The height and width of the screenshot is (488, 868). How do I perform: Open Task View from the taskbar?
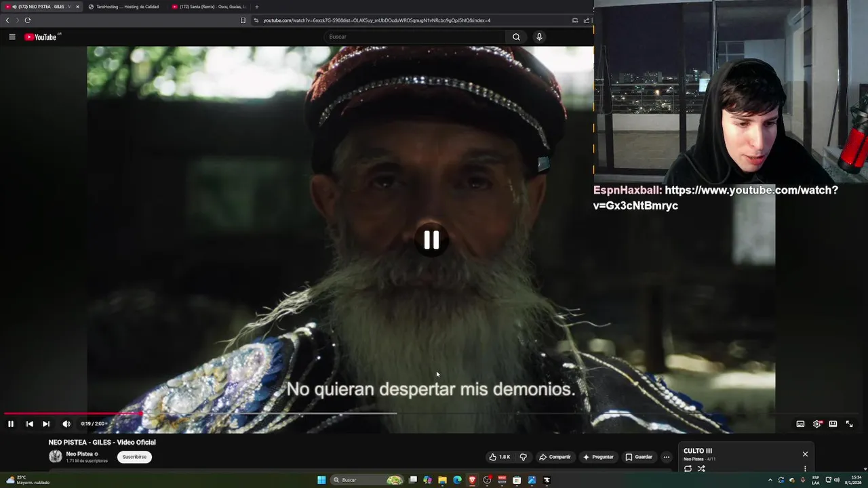413,480
